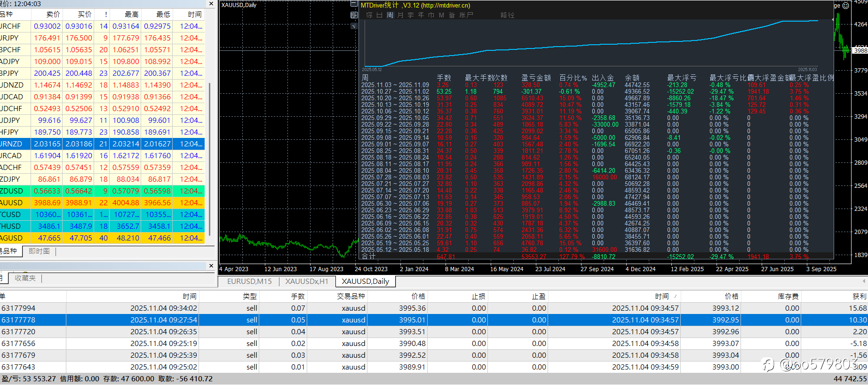Screen dimensions: 868x386
Task: Open the 即时图 tick chart tab
Action: (x=39, y=251)
